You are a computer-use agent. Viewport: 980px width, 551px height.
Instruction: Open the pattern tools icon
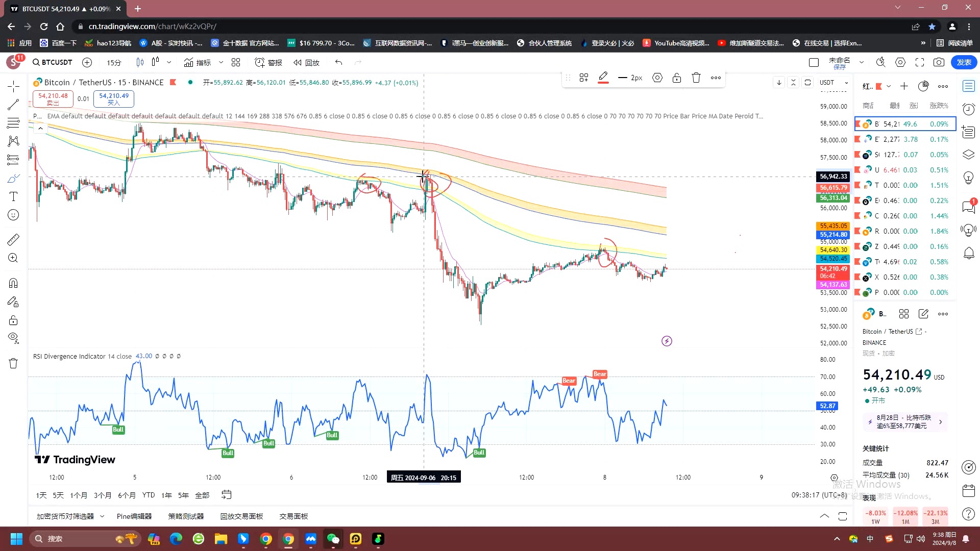coord(14,141)
